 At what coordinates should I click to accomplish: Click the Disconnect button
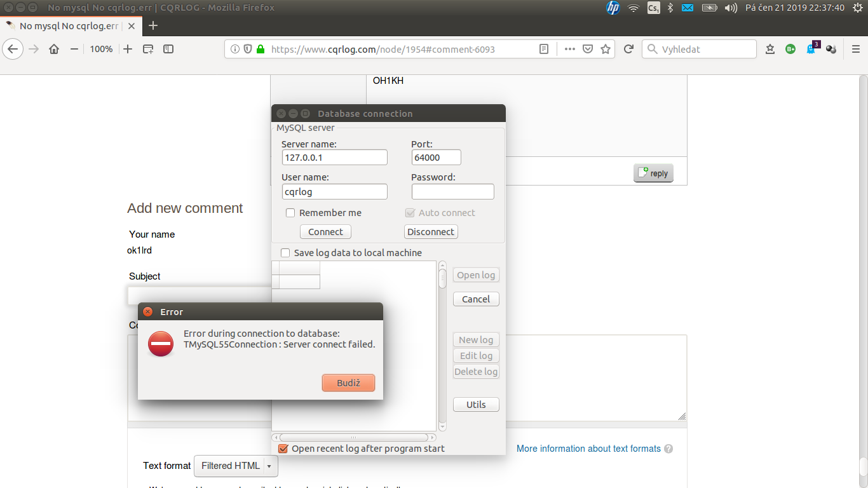[x=431, y=232]
